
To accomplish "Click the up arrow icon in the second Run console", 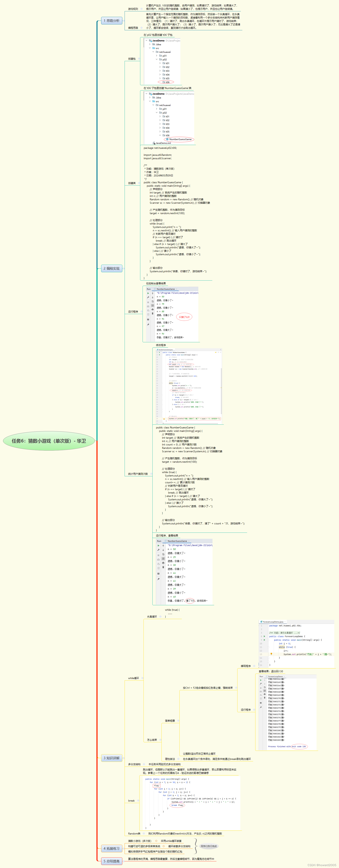I will [163, 546].
